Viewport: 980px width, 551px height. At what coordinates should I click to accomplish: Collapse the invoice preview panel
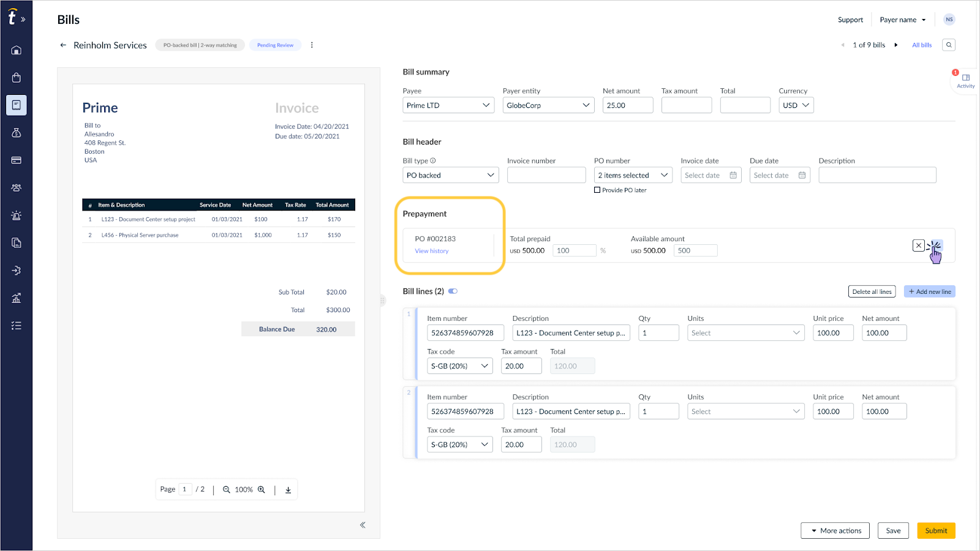[x=363, y=525]
